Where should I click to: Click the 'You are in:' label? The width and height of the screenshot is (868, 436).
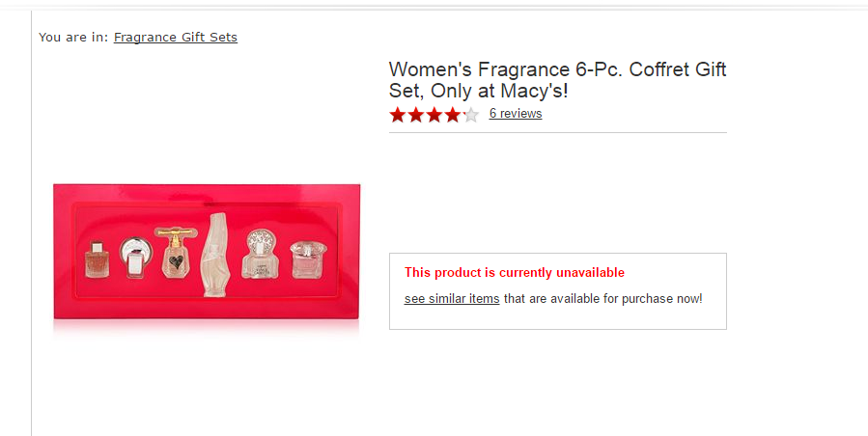[73, 38]
